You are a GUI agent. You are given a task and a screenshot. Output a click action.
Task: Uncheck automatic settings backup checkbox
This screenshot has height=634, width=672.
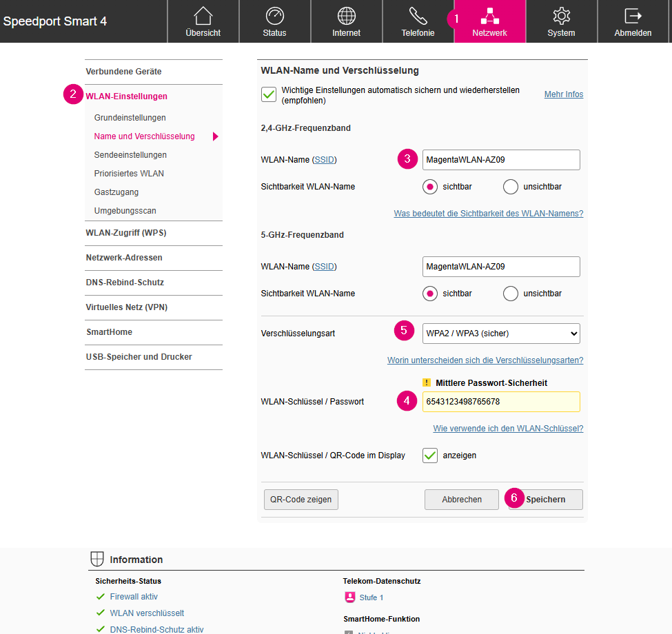[x=269, y=94]
